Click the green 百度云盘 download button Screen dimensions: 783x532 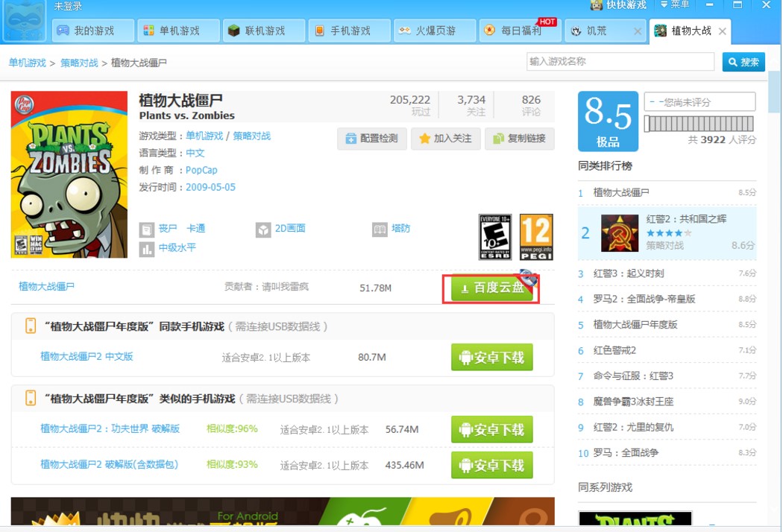pos(491,288)
